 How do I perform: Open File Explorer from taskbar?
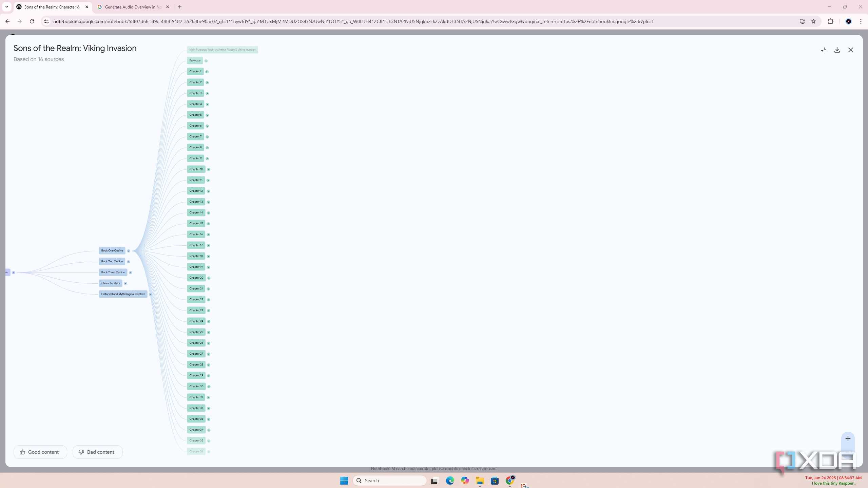pos(480,481)
